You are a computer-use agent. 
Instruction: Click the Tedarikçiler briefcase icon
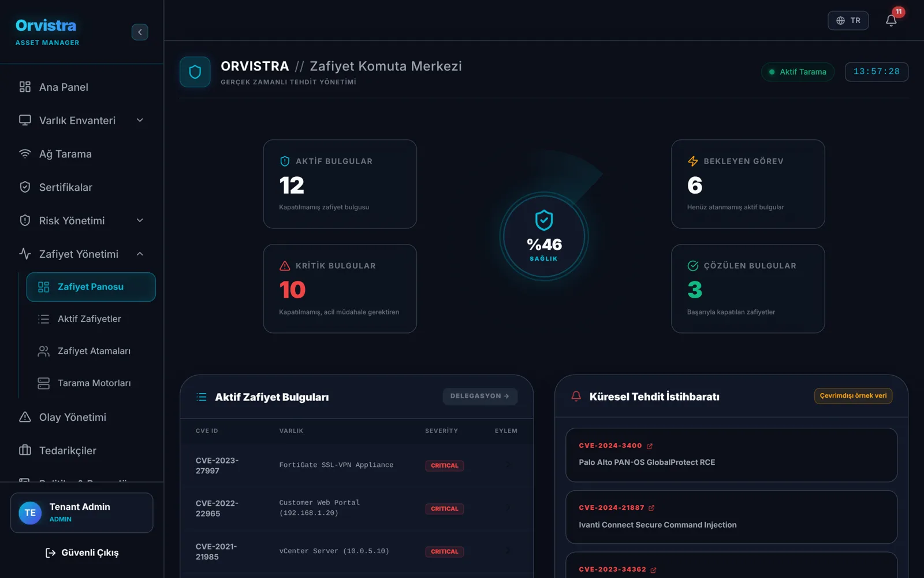[x=25, y=450]
